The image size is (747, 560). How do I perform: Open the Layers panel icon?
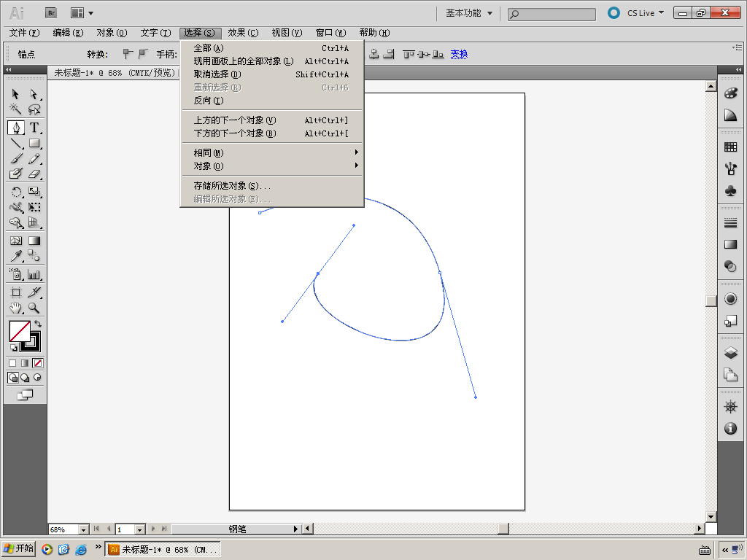[730, 353]
